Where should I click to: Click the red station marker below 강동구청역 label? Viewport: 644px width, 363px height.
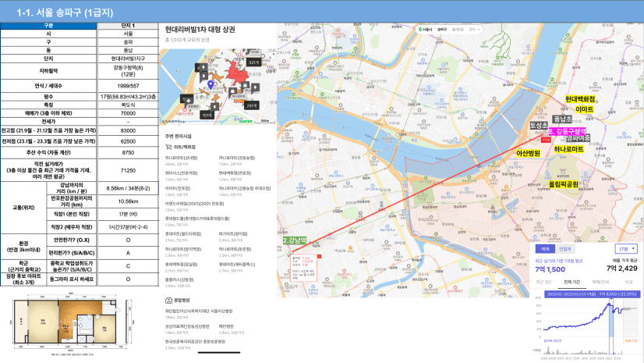point(546,140)
